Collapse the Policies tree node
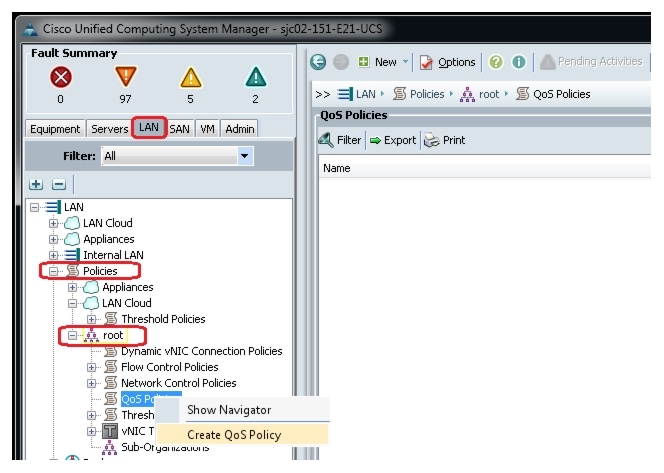This screenshot has width=664, height=473. pyautogui.click(x=53, y=271)
